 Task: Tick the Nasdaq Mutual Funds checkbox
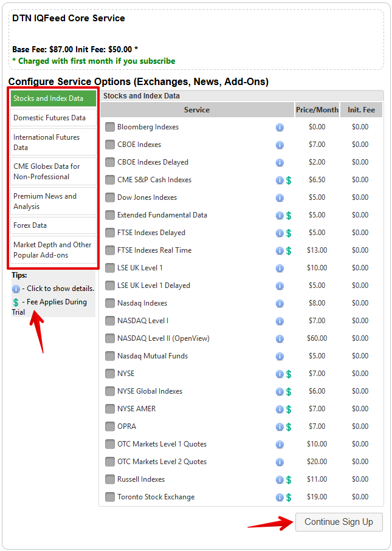pos(110,356)
